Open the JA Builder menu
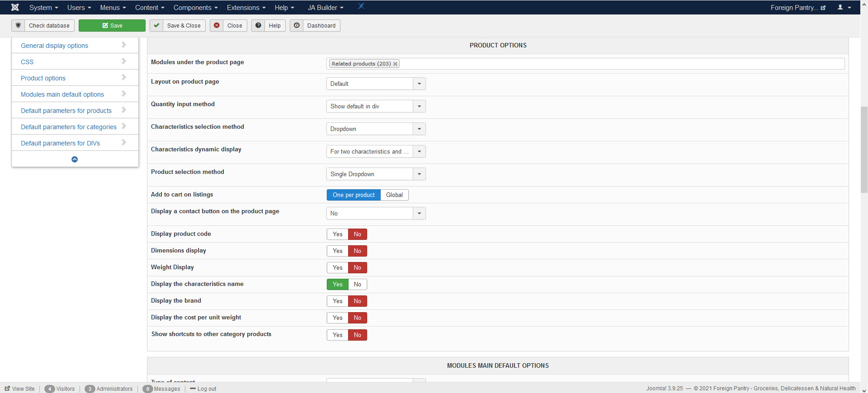This screenshot has height=393, width=868. (325, 7)
